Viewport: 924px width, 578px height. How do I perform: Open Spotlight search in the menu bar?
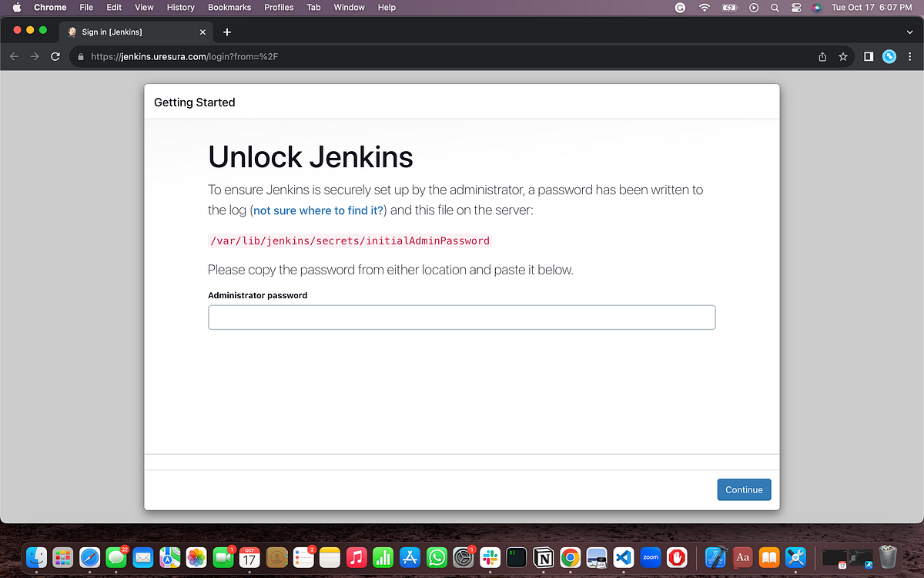click(774, 8)
